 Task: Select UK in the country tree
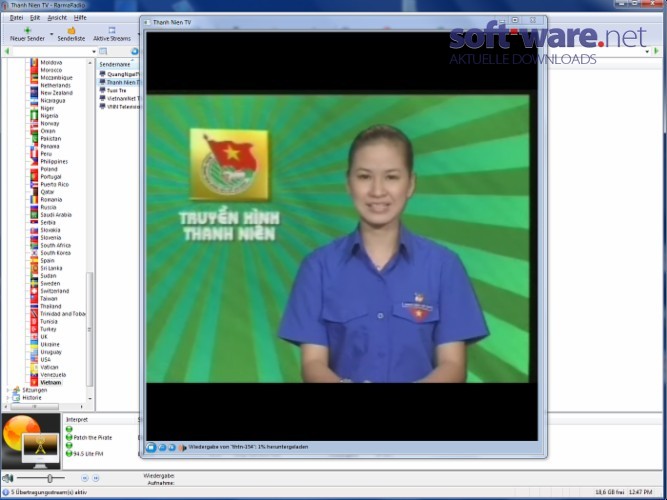click(x=44, y=337)
